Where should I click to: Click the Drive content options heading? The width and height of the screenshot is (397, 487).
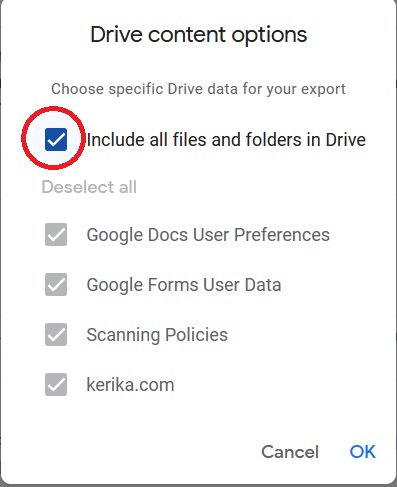pyautogui.click(x=199, y=35)
